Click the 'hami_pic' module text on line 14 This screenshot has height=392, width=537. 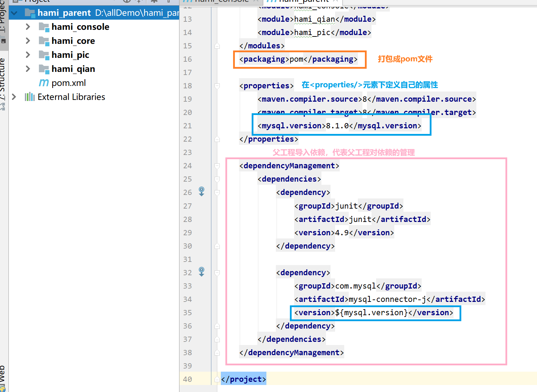point(312,33)
